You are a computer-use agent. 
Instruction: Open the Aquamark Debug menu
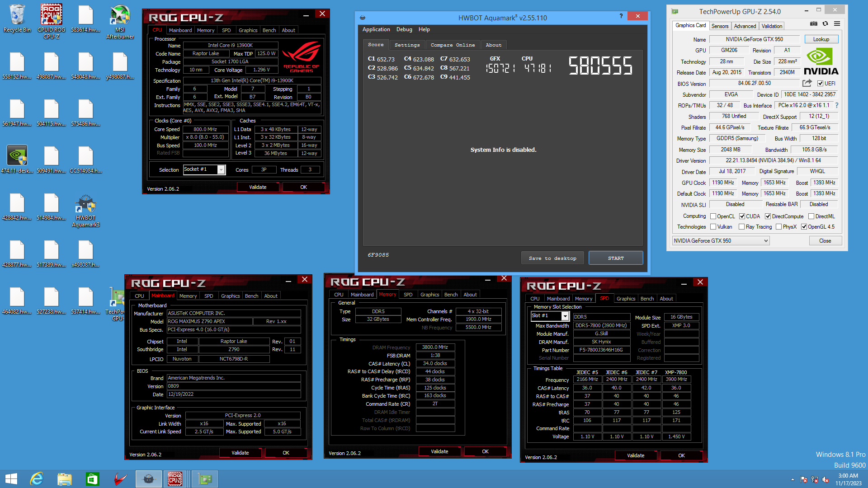pos(404,29)
